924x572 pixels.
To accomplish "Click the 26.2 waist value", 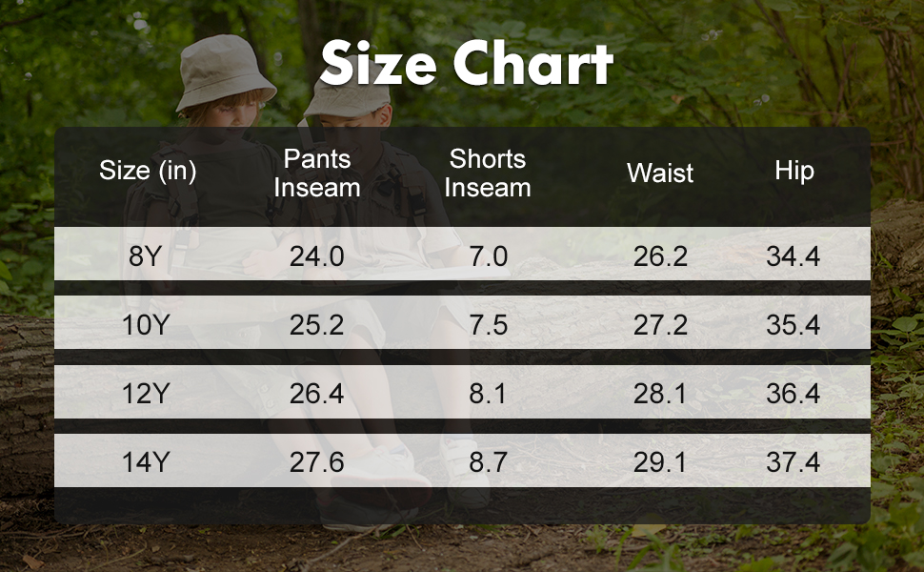I will 660,255.
